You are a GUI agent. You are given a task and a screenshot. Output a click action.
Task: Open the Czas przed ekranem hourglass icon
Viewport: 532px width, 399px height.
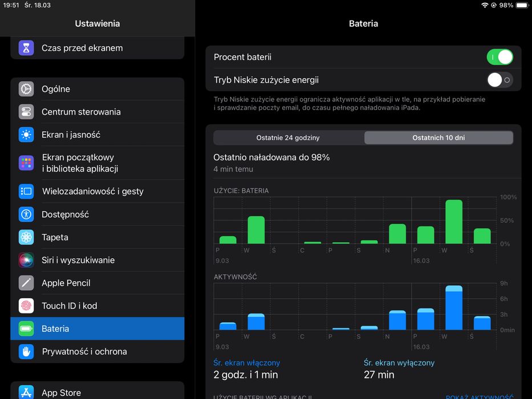(x=26, y=48)
